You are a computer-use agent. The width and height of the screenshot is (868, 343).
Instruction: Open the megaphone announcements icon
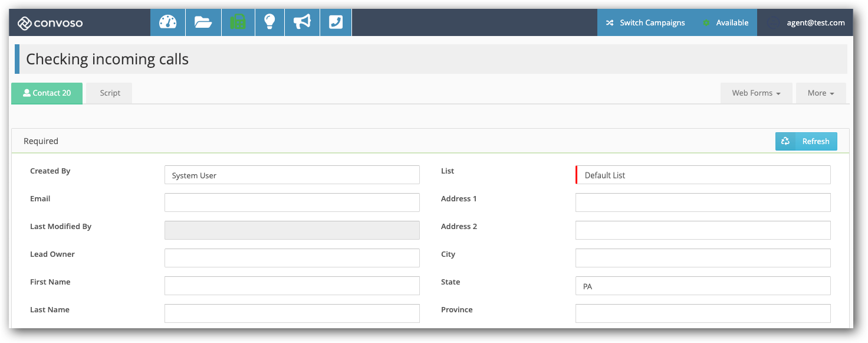coord(302,22)
